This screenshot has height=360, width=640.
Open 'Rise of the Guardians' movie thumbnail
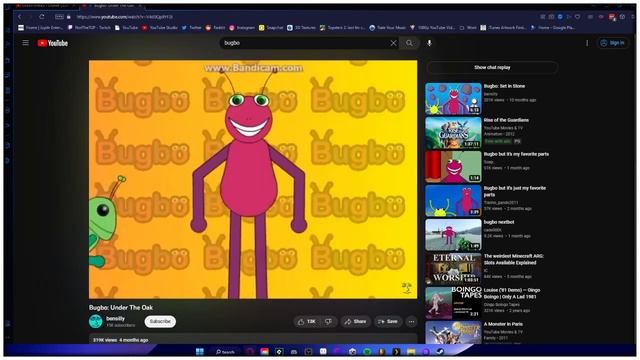click(x=453, y=133)
